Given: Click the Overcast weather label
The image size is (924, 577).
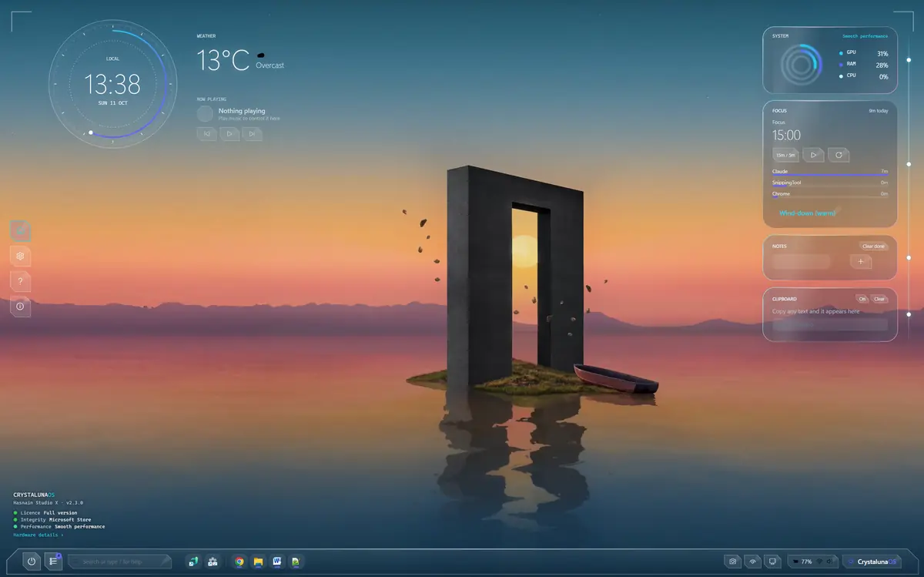Looking at the screenshot, I should tap(270, 65).
